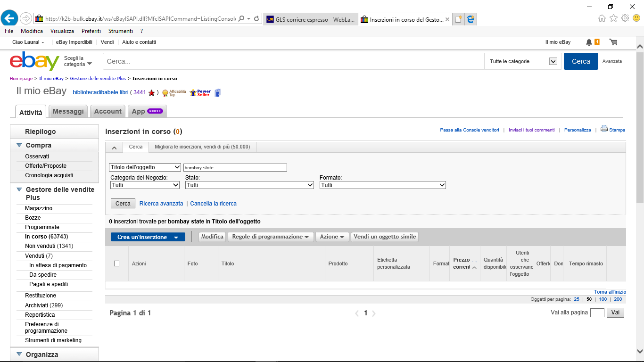Open the 'Formato' dropdown
This screenshot has width=644, height=362.
pyautogui.click(x=383, y=185)
